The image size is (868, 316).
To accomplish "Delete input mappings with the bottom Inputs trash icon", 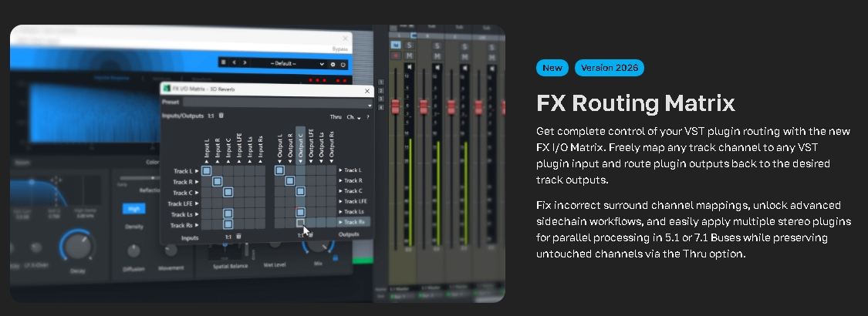I will coord(238,237).
